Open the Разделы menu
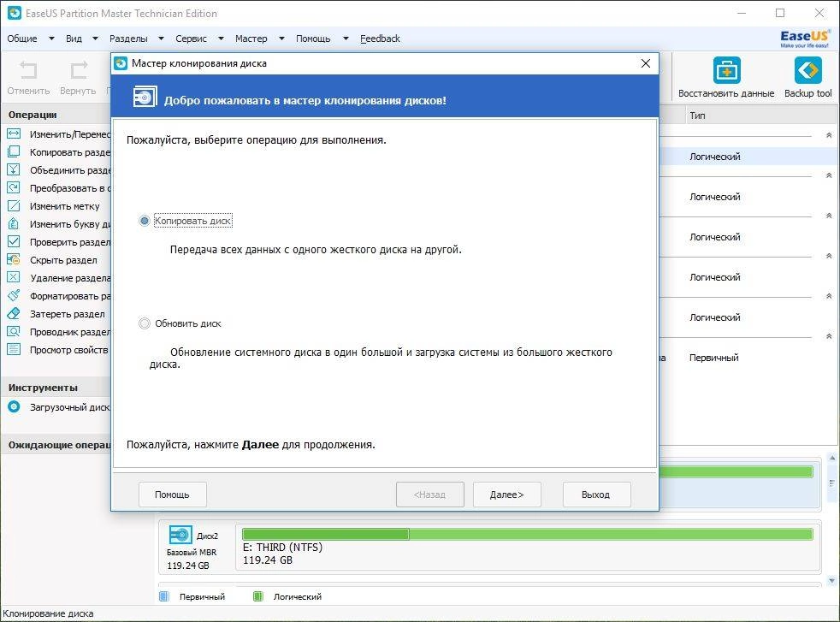Screen dimensions: 840x622 (128, 39)
